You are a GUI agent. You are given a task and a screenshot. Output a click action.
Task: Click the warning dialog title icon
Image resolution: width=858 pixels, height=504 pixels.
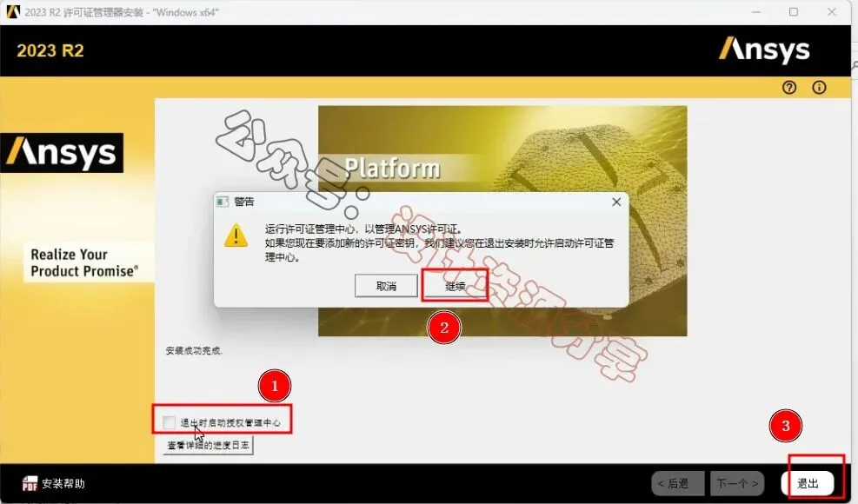(223, 202)
